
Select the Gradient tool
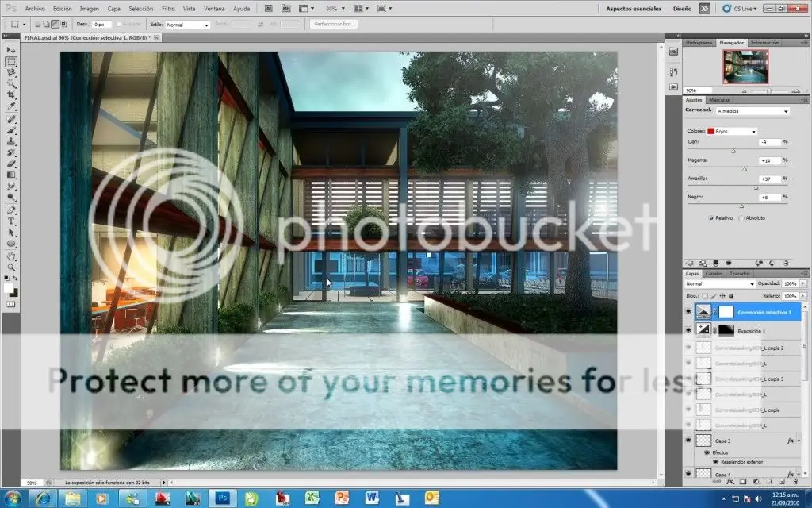pos(11,175)
